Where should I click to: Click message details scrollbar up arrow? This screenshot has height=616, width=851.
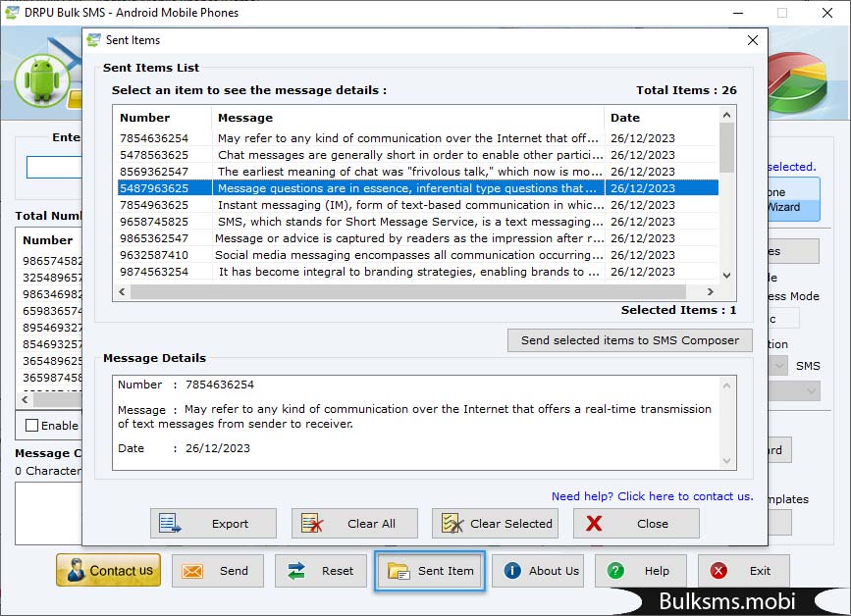pos(726,385)
